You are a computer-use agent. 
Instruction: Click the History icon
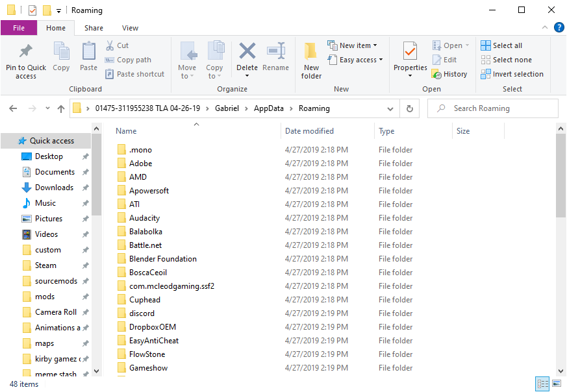tap(437, 74)
